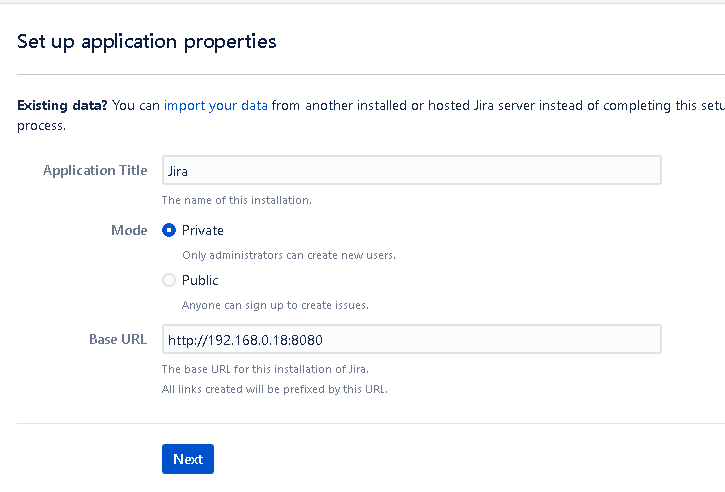Click 'Anyone can sign up to create issues.' text
The height and width of the screenshot is (492, 725).
pos(275,305)
